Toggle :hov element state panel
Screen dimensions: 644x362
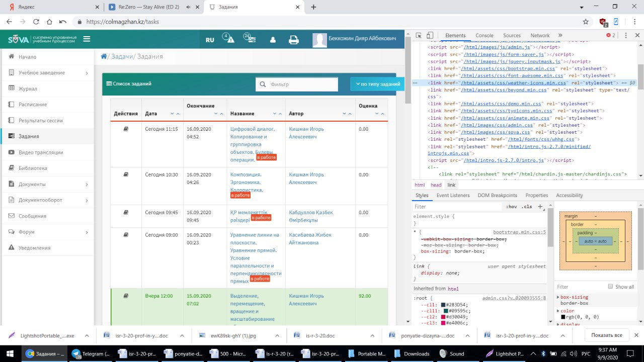coord(512,207)
